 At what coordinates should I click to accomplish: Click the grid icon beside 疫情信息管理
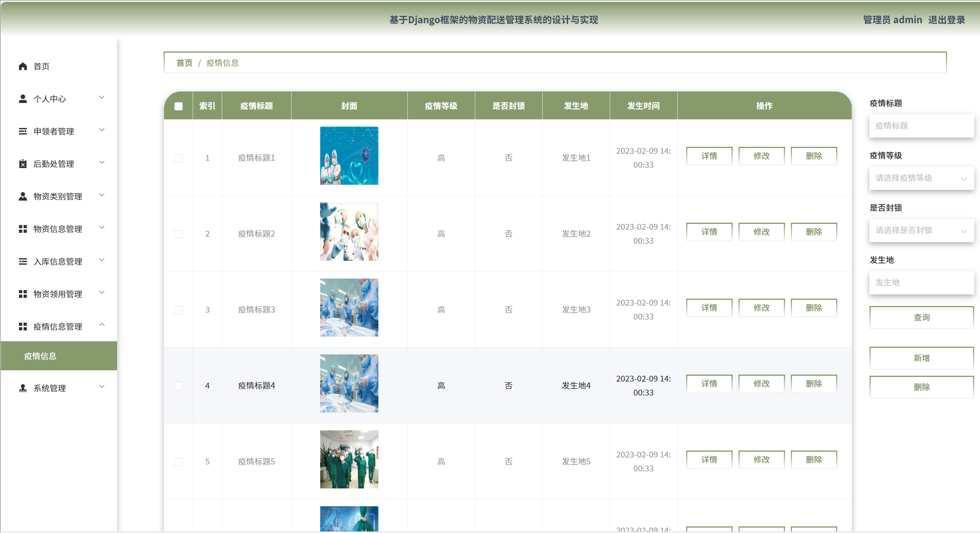click(x=23, y=327)
